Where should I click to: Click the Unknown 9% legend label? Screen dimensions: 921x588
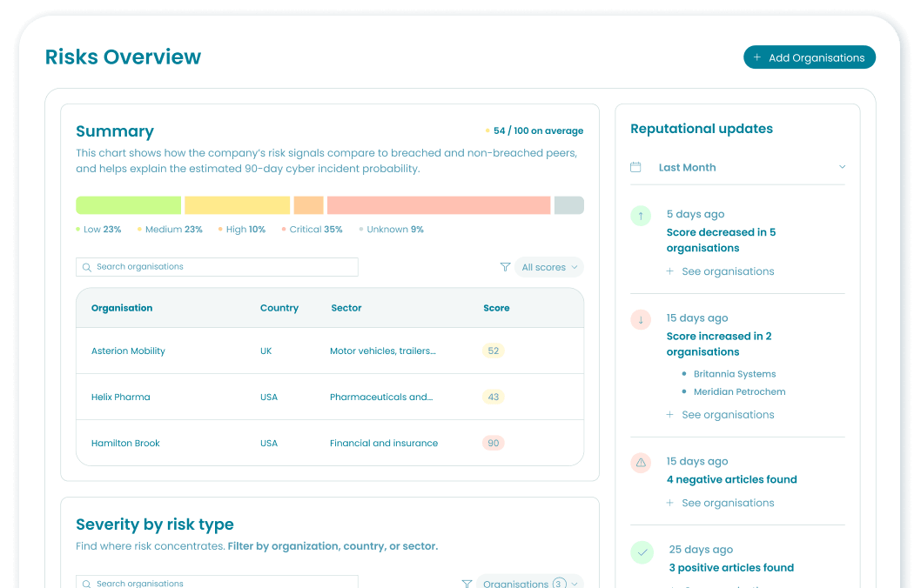(x=392, y=230)
